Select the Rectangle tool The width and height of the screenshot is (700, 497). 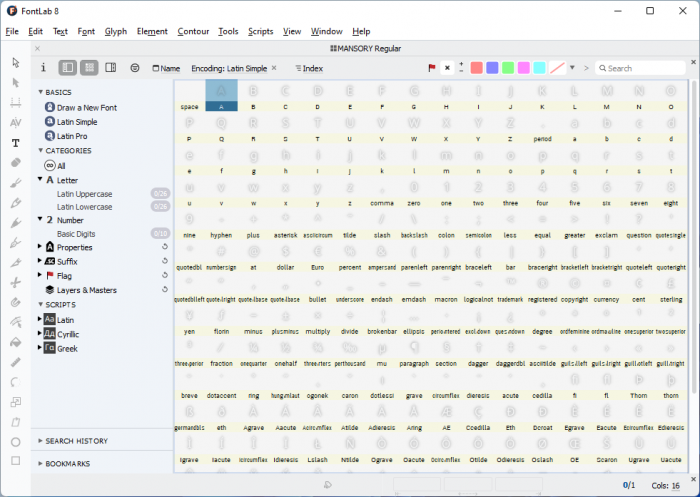[x=16, y=461]
